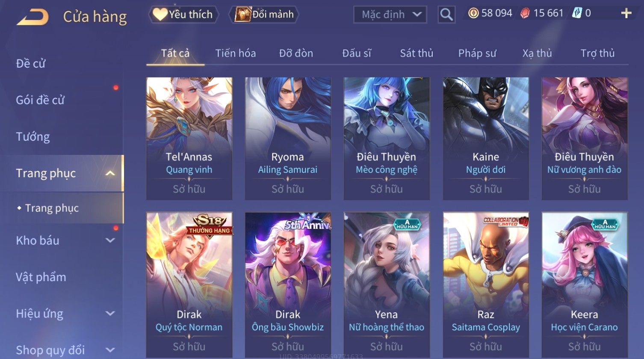644x359 pixels.
Task: Open Tướng in the sidebar
Action: click(33, 137)
